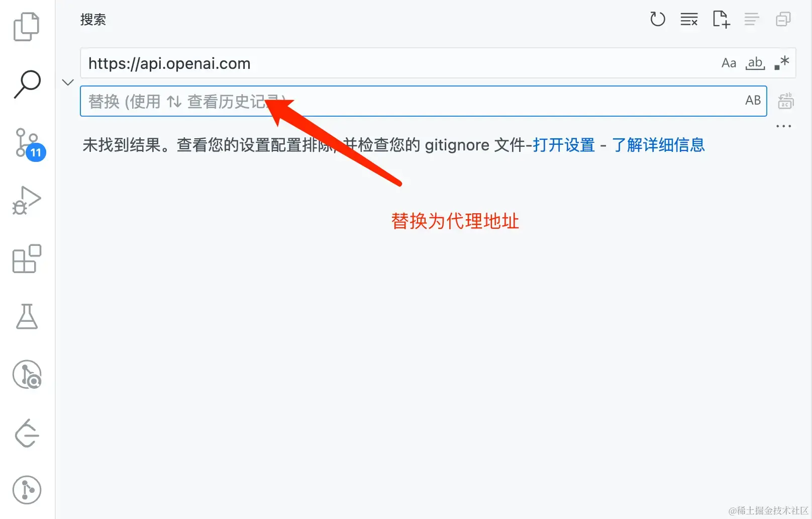Click the Replace All icon
The height and width of the screenshot is (519, 812).
(785, 101)
